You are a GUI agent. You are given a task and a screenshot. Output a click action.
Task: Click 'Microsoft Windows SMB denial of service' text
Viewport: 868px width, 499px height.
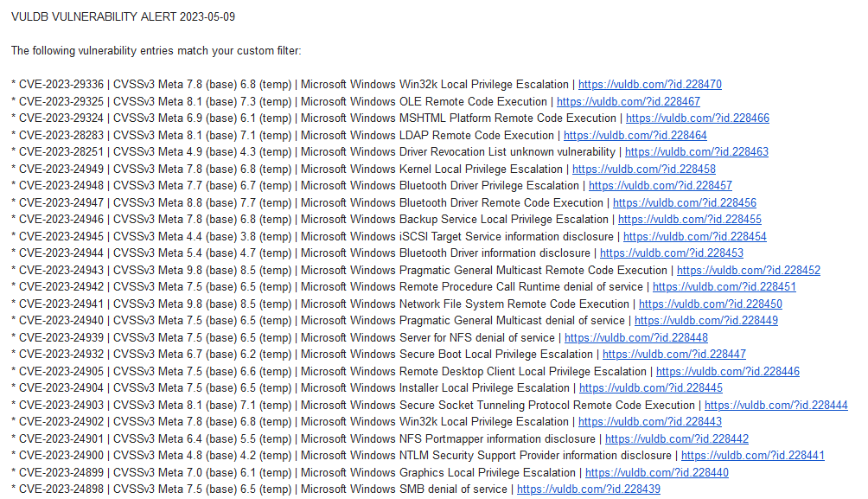click(404, 489)
